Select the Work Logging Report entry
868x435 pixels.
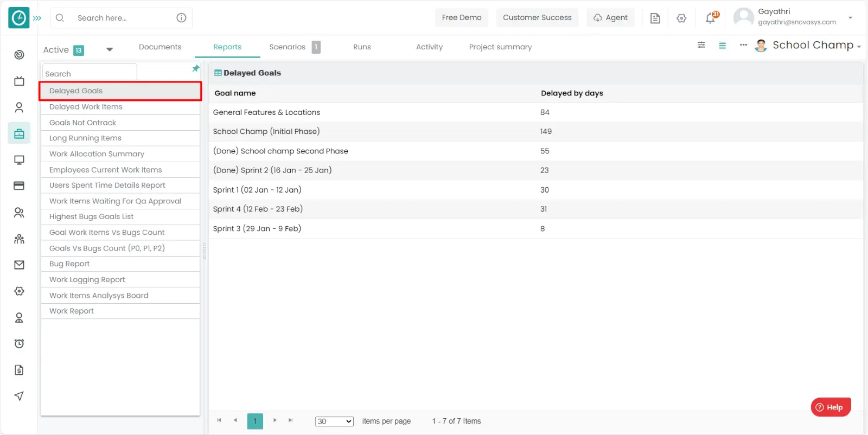click(120, 280)
